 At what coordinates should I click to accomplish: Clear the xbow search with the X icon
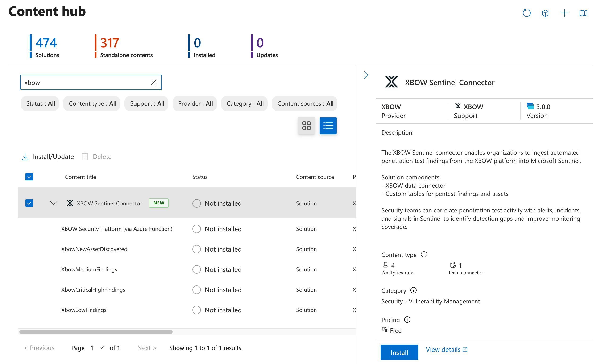tap(153, 82)
